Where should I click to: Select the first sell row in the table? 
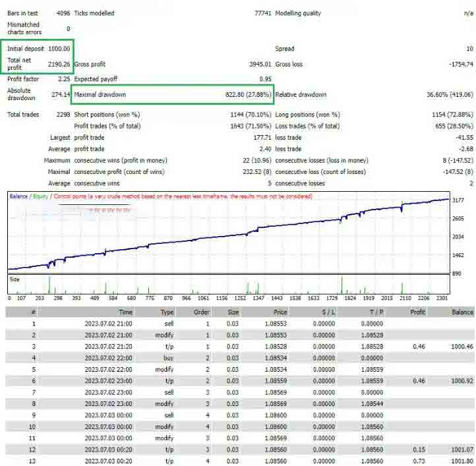(x=237, y=324)
